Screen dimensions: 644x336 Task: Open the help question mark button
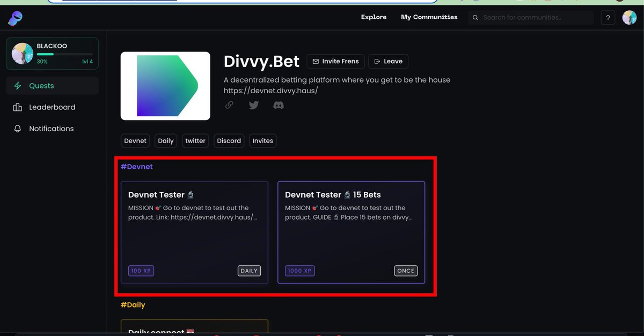pos(608,18)
